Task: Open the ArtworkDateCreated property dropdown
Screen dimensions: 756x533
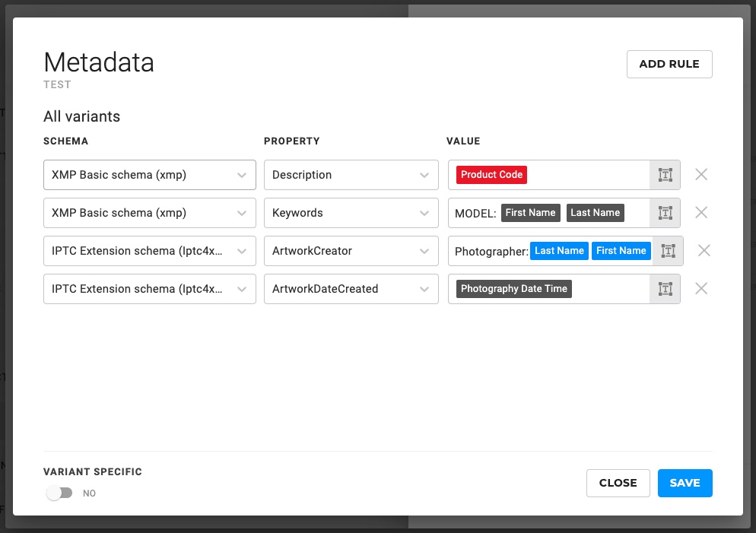Action: (x=351, y=289)
